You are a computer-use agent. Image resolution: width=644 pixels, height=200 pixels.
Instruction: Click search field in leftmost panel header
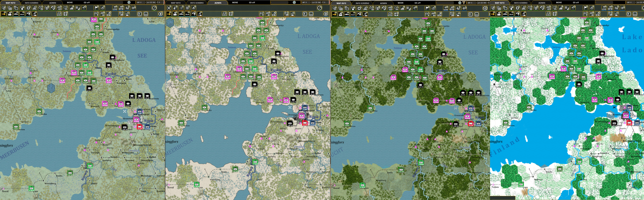pyautogui.click(x=114, y=2)
